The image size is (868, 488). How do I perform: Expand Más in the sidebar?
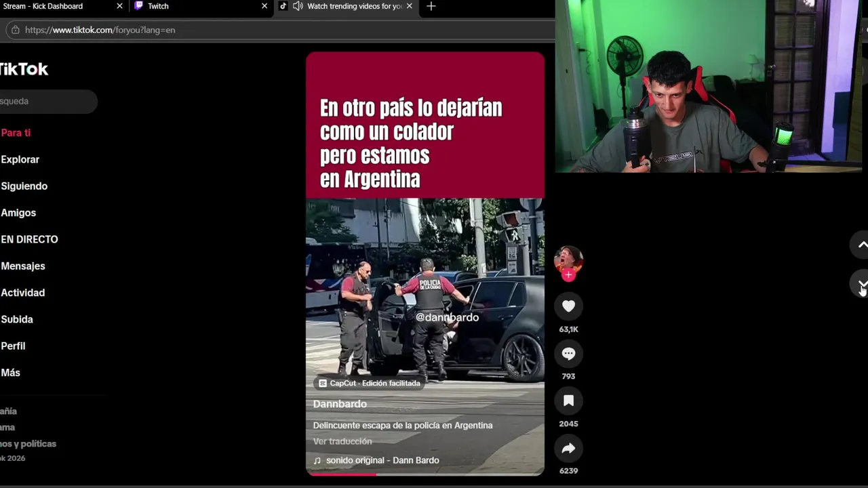pyautogui.click(x=11, y=373)
